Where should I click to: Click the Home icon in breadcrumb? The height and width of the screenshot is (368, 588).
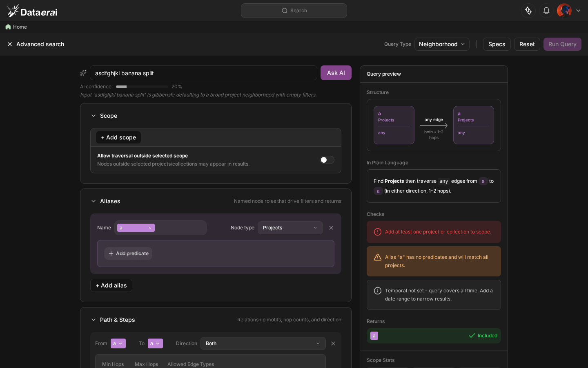tap(8, 27)
